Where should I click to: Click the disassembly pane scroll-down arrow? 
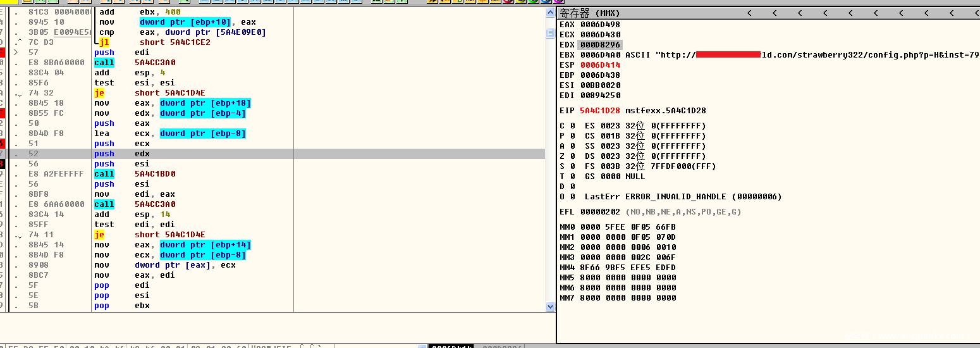(550, 306)
